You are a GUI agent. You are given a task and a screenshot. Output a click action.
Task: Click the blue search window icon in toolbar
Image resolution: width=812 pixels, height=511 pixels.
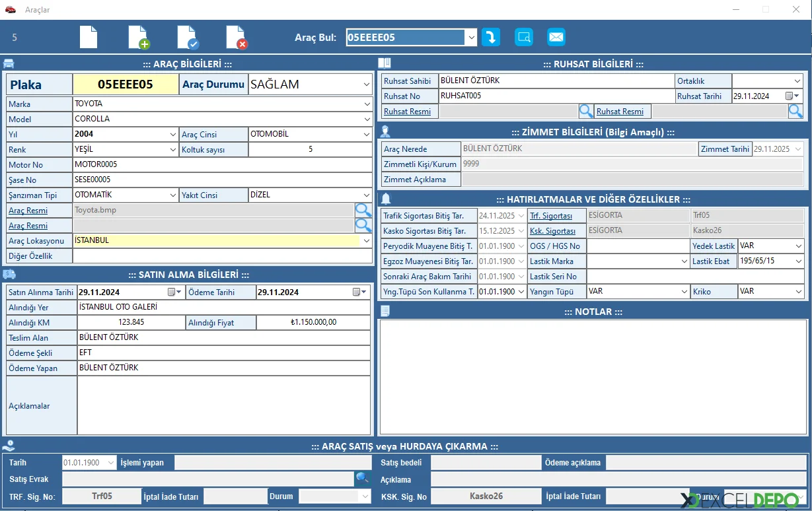(x=523, y=37)
